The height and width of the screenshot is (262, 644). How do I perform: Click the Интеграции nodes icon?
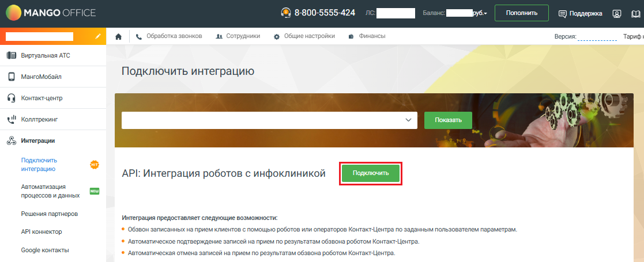tap(12, 141)
